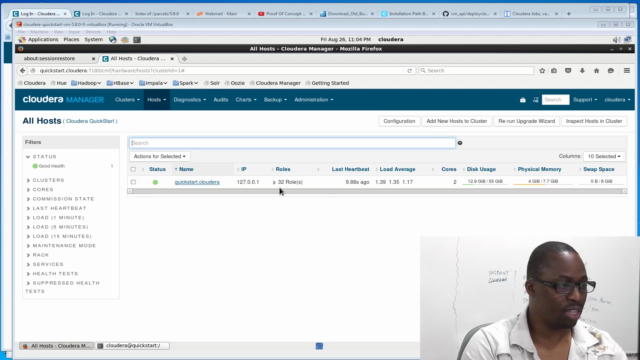This screenshot has height=360, width=640.
Task: Open parcels briefcase icon in Cloudera header
Action: (522, 100)
